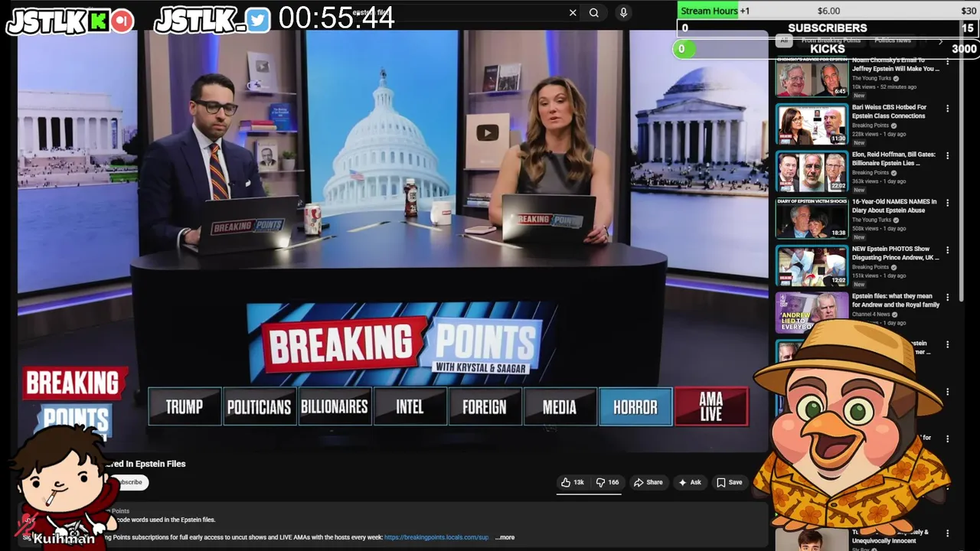Screen dimensions: 980x551
Task: Click The Young Turks channel under 16-Year-Old video
Action: (x=871, y=220)
